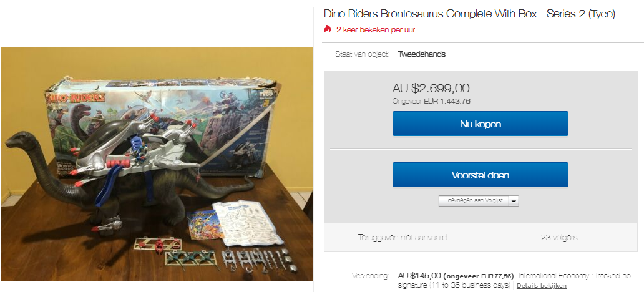Image resolution: width=644 pixels, height=292 pixels.
Task: Click the 23 volgers cell
Action: click(x=559, y=237)
